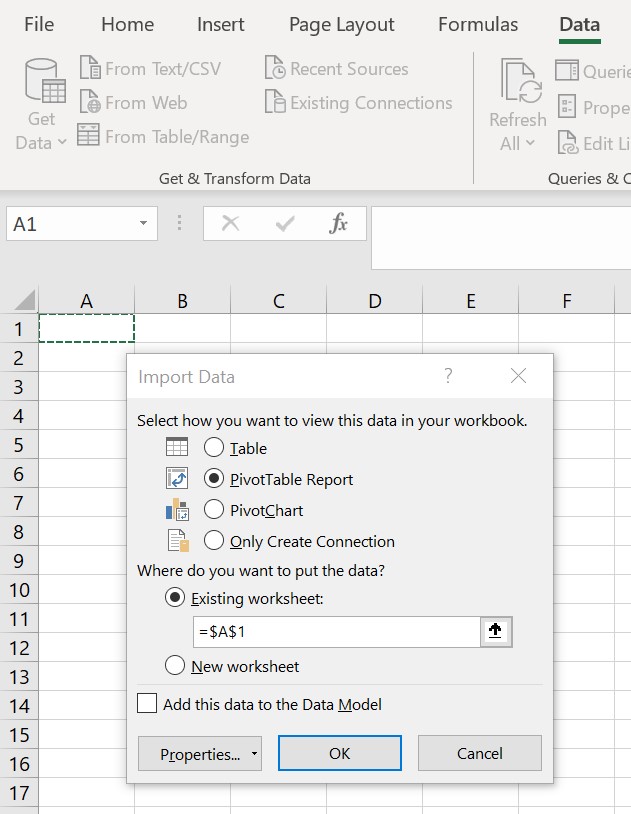
Task: Click the collapse dialog range selector icon
Action: point(495,631)
